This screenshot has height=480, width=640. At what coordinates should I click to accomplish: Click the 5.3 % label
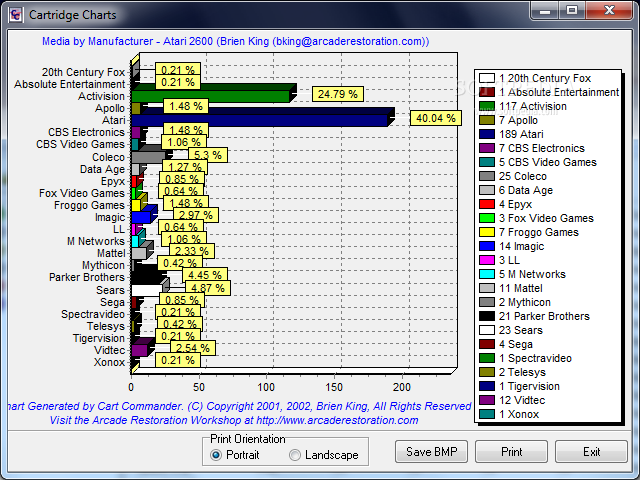[x=208, y=155]
